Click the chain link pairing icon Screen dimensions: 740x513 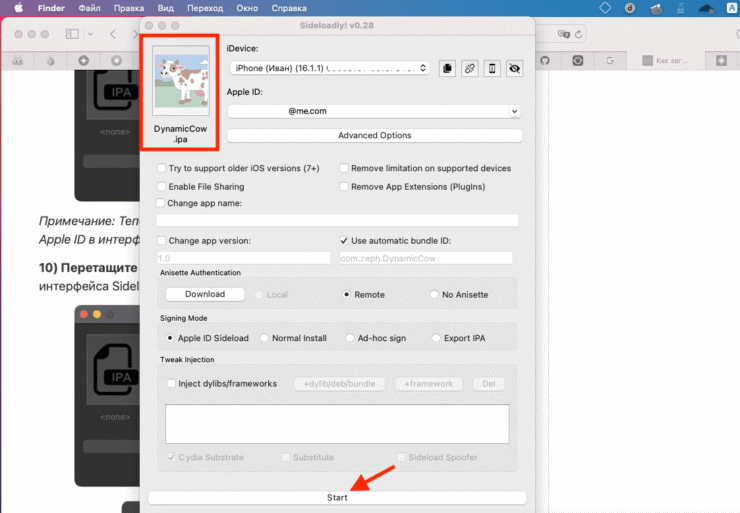pyautogui.click(x=470, y=68)
